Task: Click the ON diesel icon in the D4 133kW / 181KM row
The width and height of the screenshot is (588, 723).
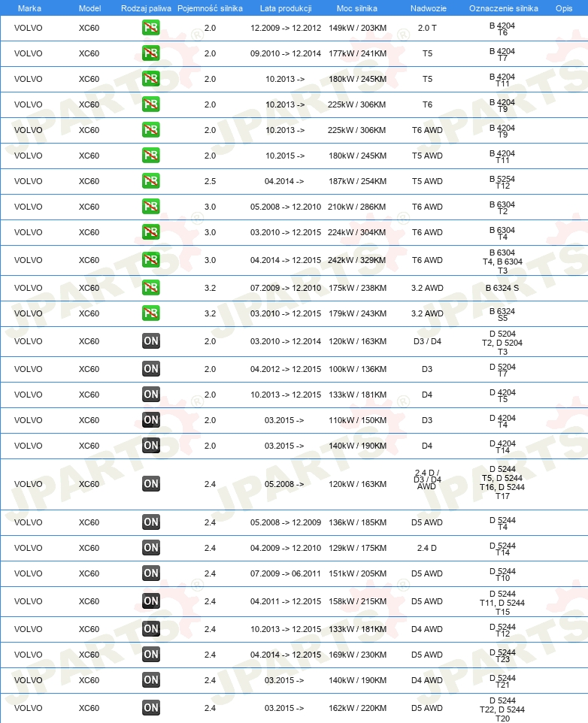Action: click(151, 395)
